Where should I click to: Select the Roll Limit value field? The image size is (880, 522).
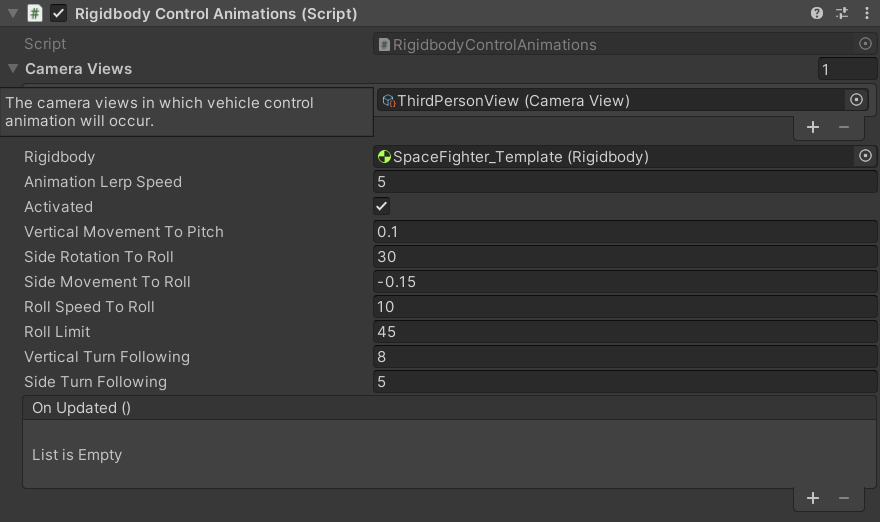tap(624, 332)
